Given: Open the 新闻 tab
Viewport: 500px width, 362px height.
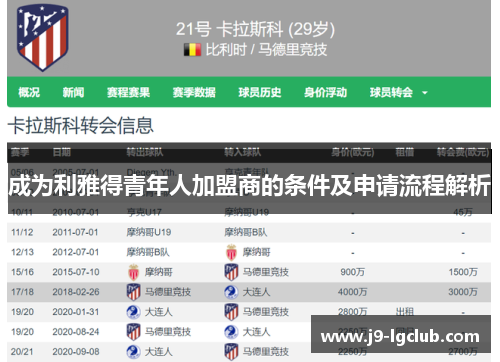Looking at the screenshot, I should [73, 92].
